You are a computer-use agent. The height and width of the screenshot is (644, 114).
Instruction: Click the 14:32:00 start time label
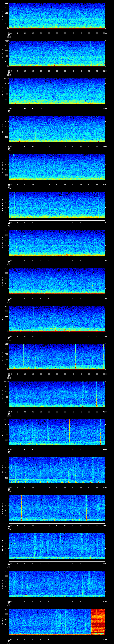coord(9,147)
